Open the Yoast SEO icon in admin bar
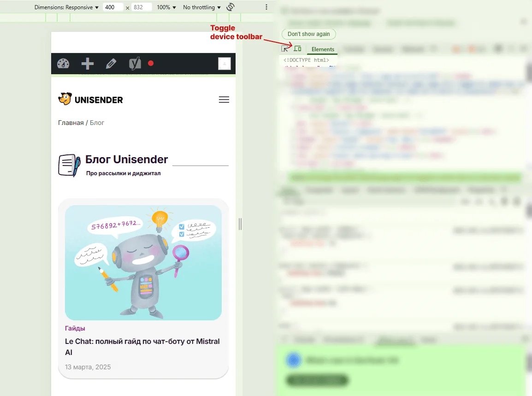The height and width of the screenshot is (396, 532). (135, 64)
